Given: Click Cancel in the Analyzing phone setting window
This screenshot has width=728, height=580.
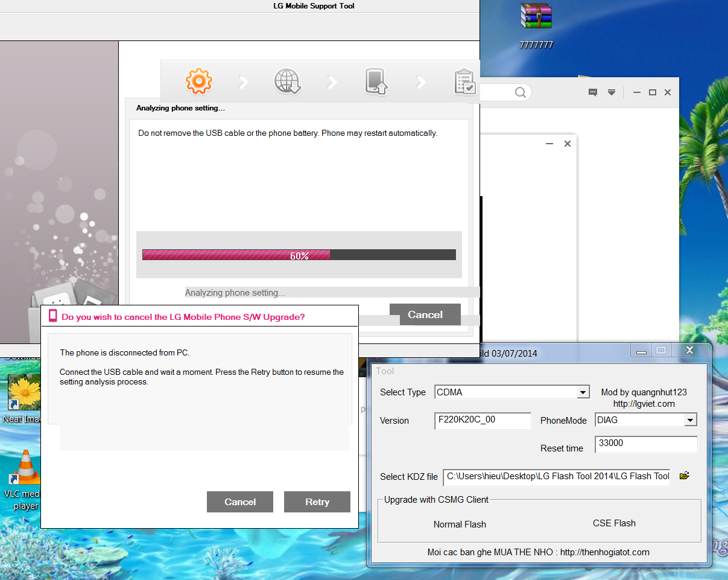Looking at the screenshot, I should coord(425,314).
